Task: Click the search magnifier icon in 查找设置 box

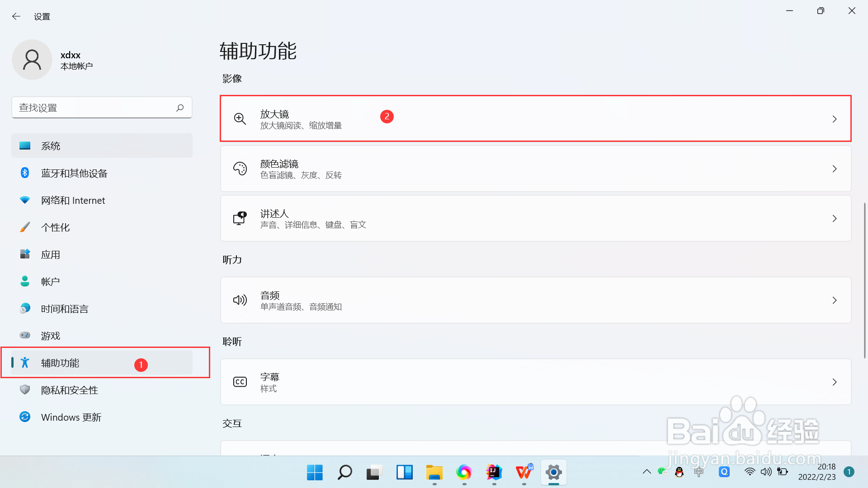Action: pyautogui.click(x=180, y=108)
